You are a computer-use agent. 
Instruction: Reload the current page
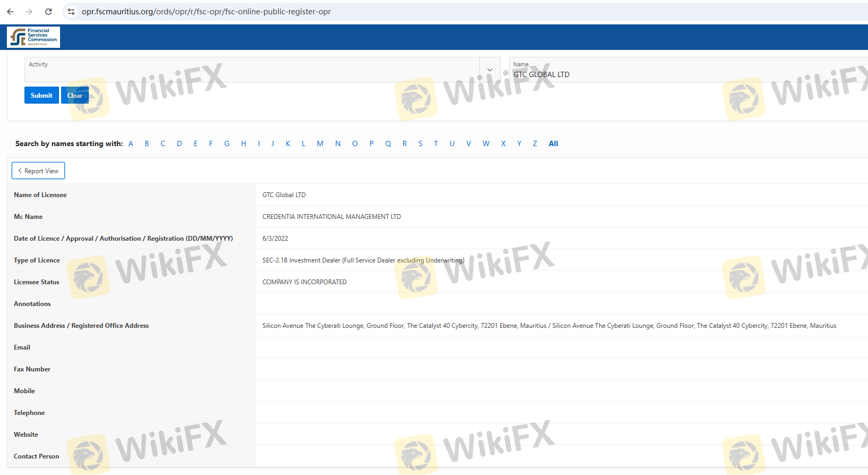point(48,12)
